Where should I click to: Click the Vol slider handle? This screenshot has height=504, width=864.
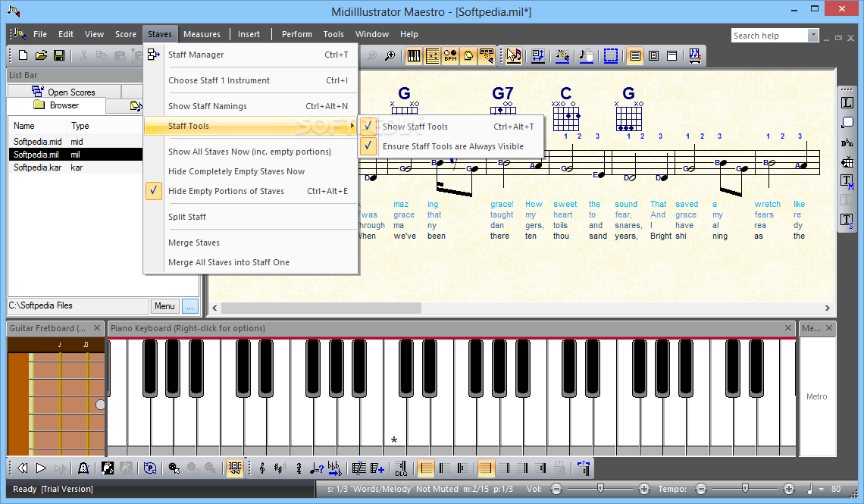(600, 488)
